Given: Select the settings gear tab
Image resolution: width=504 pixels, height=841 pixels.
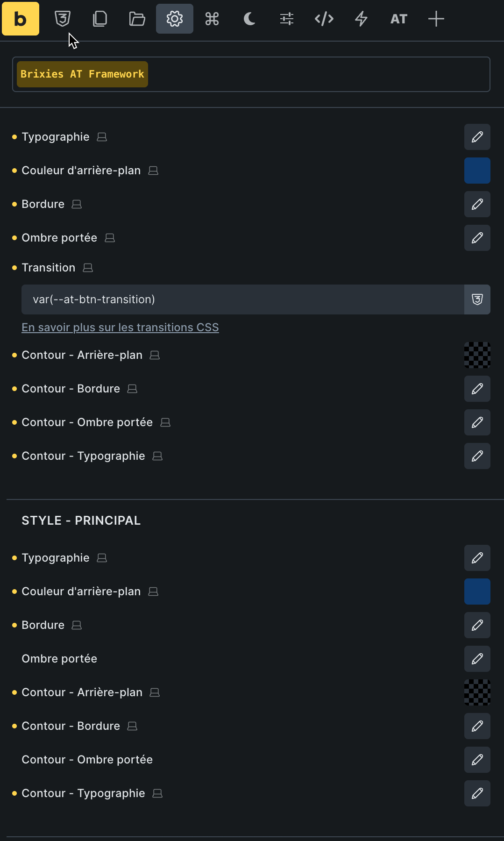Looking at the screenshot, I should [x=175, y=19].
